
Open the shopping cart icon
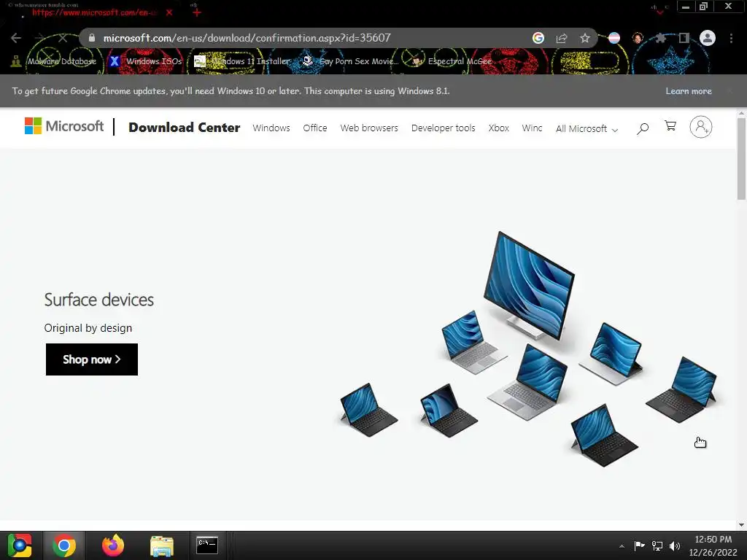(671, 126)
